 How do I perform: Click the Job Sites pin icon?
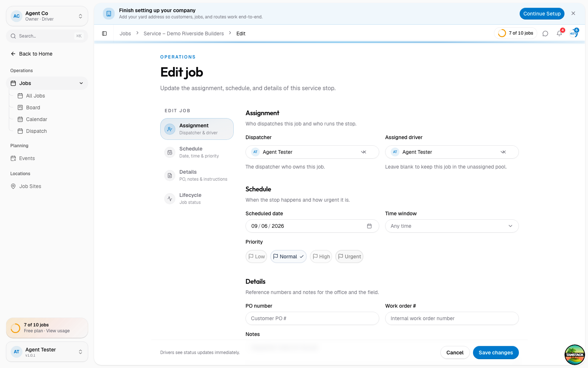(13, 186)
